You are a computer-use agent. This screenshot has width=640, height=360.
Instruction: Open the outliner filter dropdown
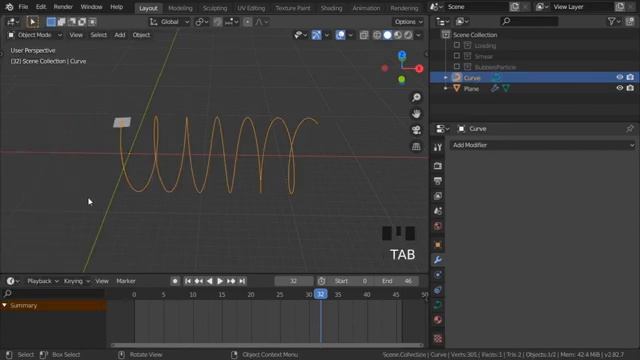pyautogui.click(x=613, y=21)
